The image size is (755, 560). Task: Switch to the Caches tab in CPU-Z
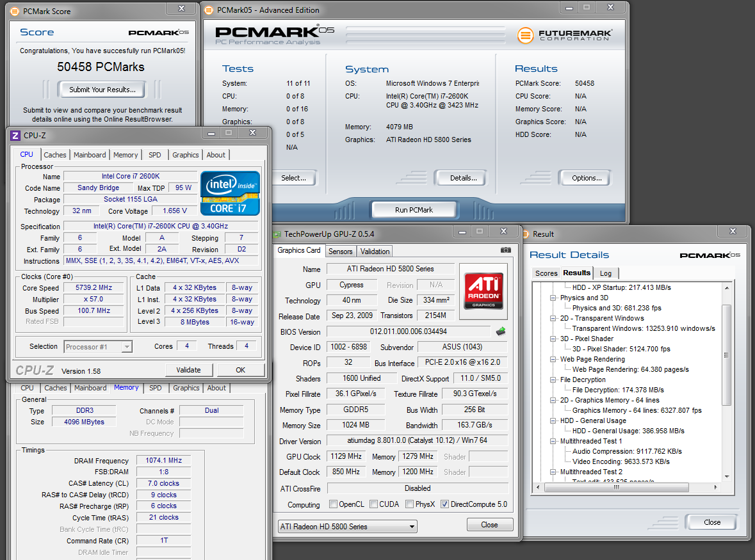[x=55, y=155]
